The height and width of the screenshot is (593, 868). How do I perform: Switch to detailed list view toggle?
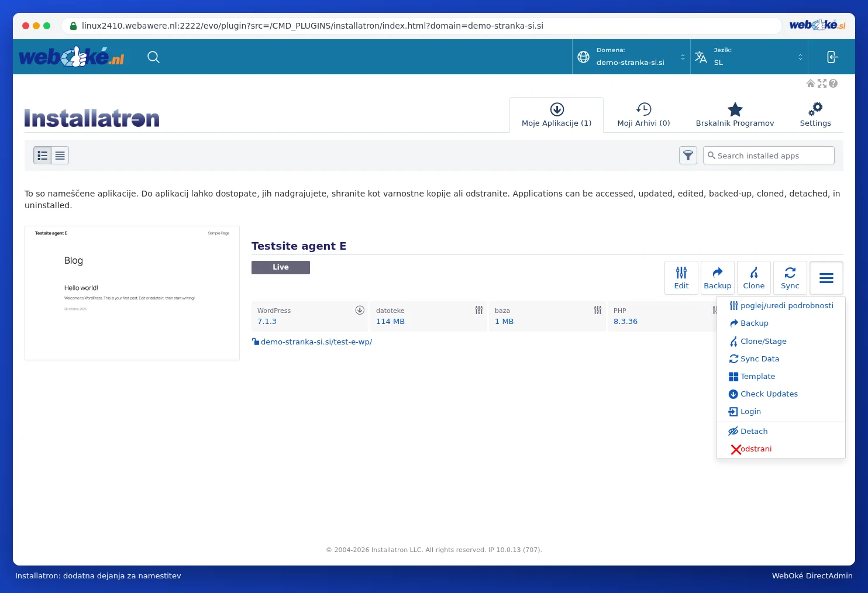click(x=43, y=156)
